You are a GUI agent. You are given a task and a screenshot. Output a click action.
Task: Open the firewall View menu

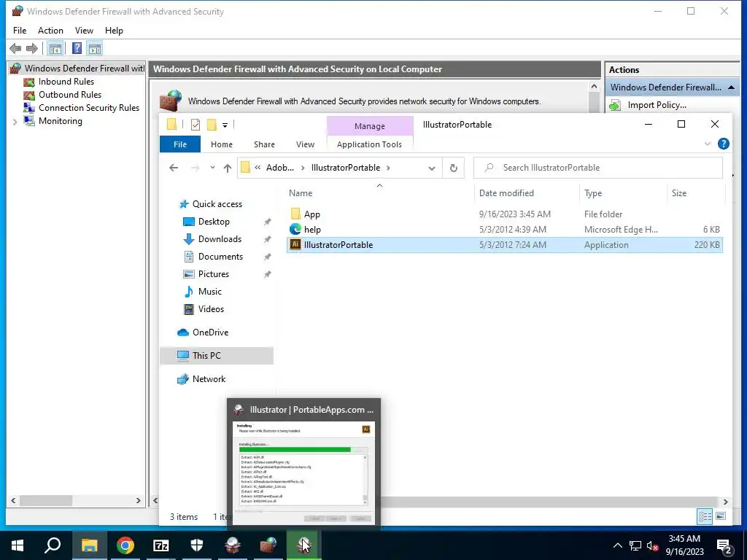(x=84, y=31)
